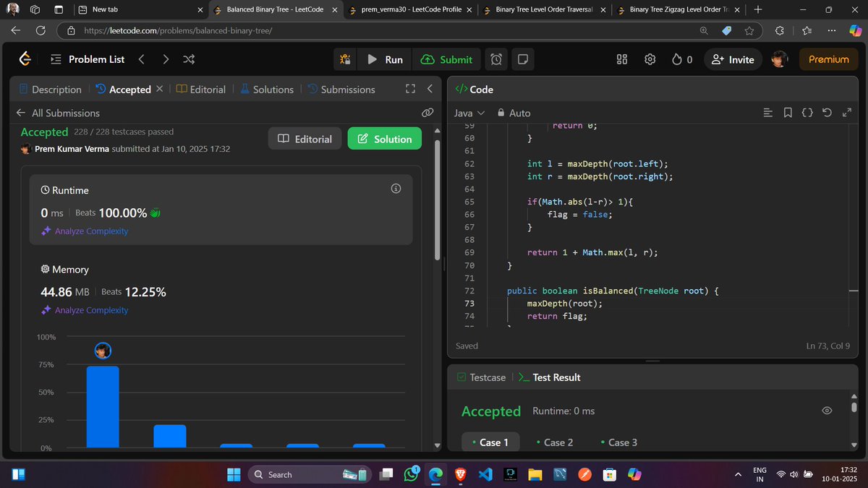Go to previous problem arrow
868x488 pixels.
pyautogui.click(x=142, y=59)
